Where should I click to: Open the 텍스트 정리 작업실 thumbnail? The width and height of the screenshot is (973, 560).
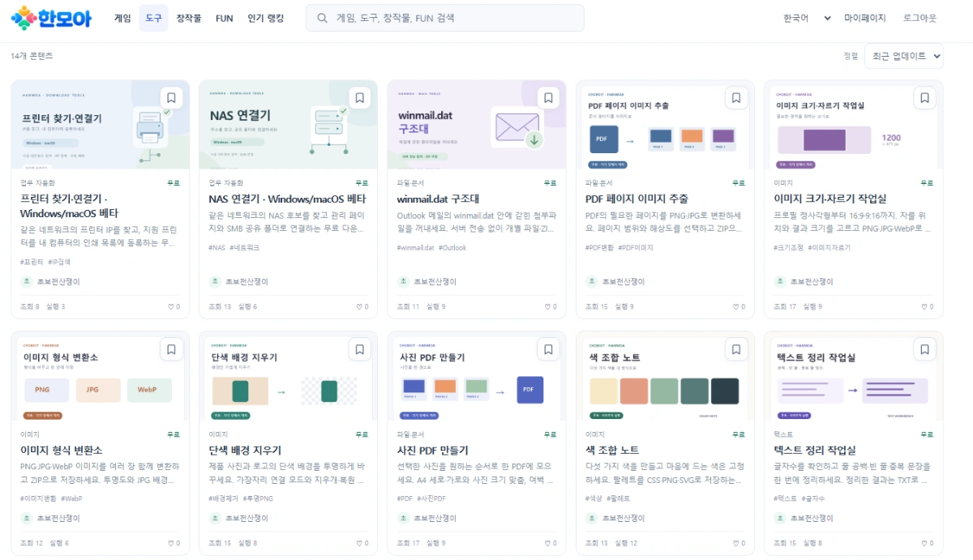pos(853,376)
